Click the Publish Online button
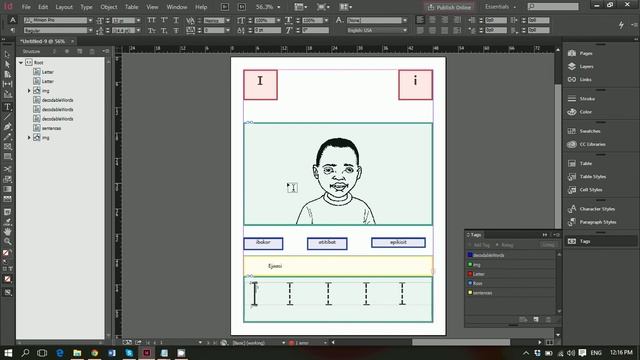The height and width of the screenshot is (360, 640). pos(449,7)
